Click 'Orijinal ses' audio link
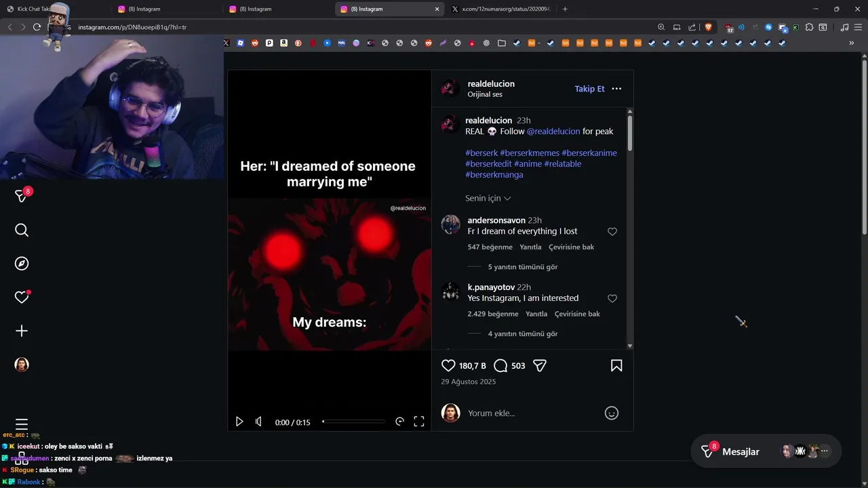 click(x=485, y=95)
